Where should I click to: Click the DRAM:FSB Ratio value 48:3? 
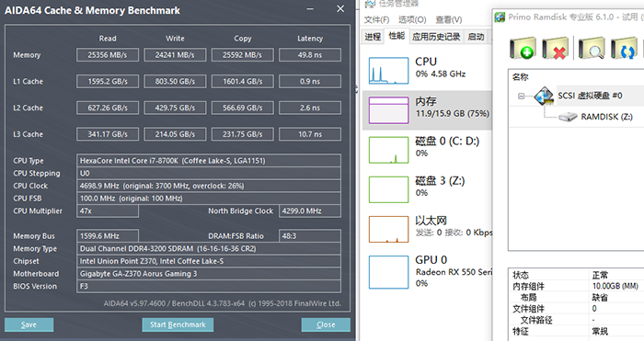(310, 236)
